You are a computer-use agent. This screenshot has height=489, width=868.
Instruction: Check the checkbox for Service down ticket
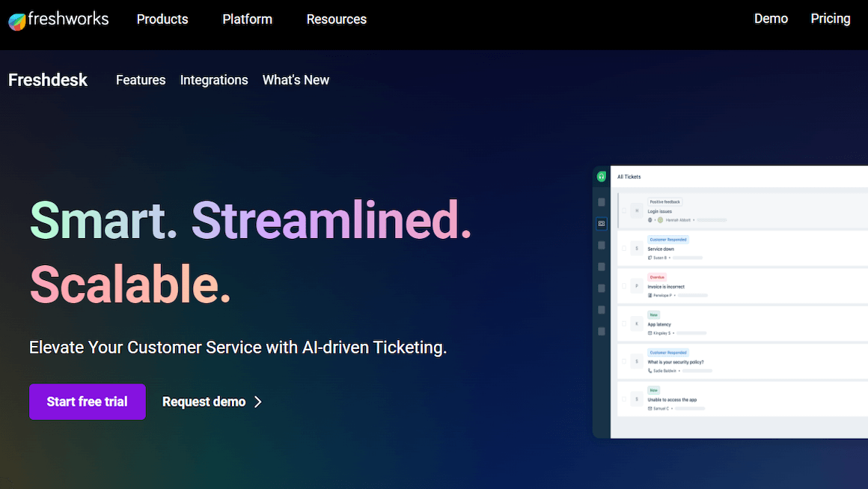tap(624, 249)
